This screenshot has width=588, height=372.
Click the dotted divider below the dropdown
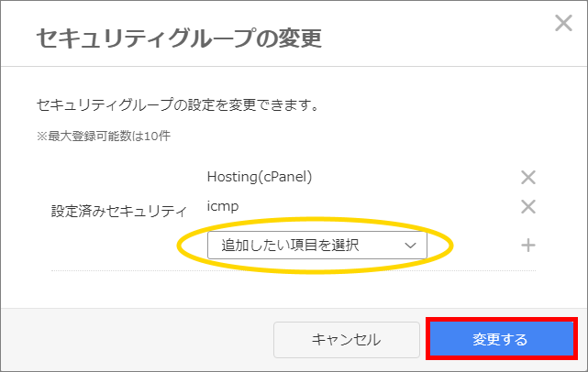[294, 270]
